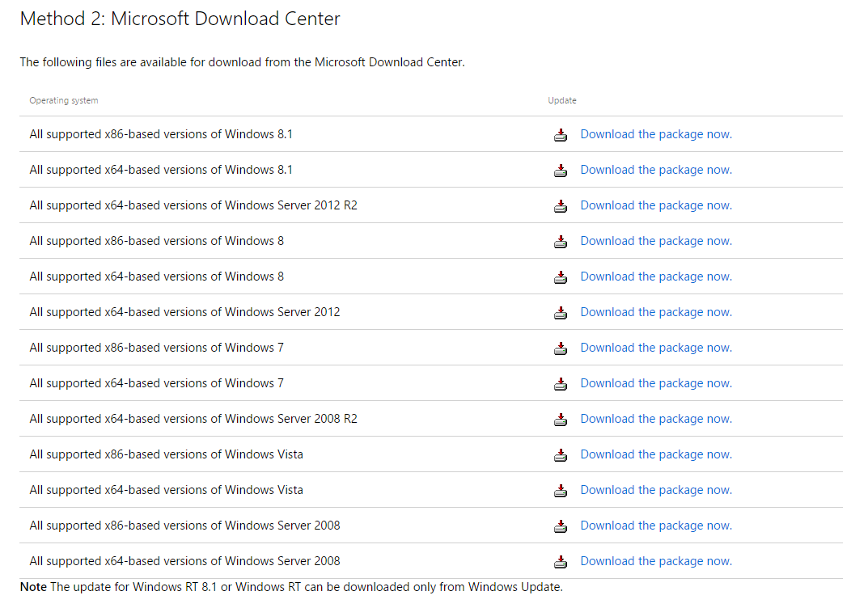Get the package link for x64-based Windows 7
This screenshot has width=868, height=608.
(655, 383)
